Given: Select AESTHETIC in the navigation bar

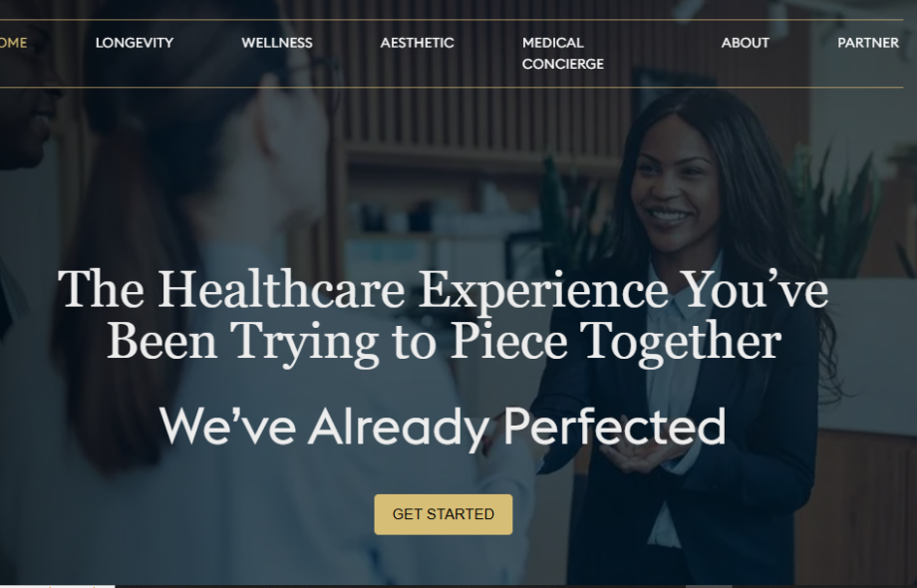Looking at the screenshot, I should click(x=417, y=43).
